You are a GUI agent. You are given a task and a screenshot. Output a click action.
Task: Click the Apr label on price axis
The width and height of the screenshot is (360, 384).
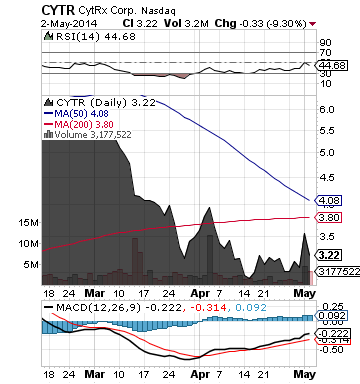pyautogui.click(x=200, y=294)
